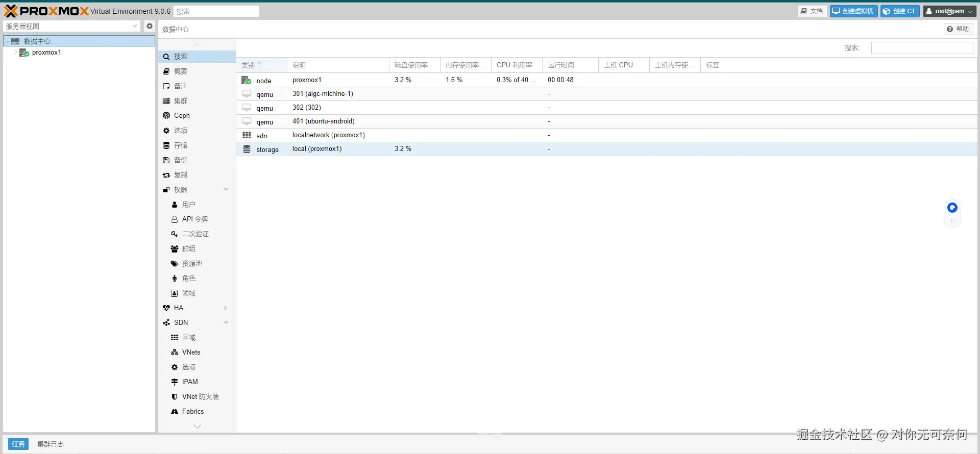This screenshot has height=454, width=980.
Task: Open SDN 区域 zones menu item
Action: pyautogui.click(x=197, y=338)
